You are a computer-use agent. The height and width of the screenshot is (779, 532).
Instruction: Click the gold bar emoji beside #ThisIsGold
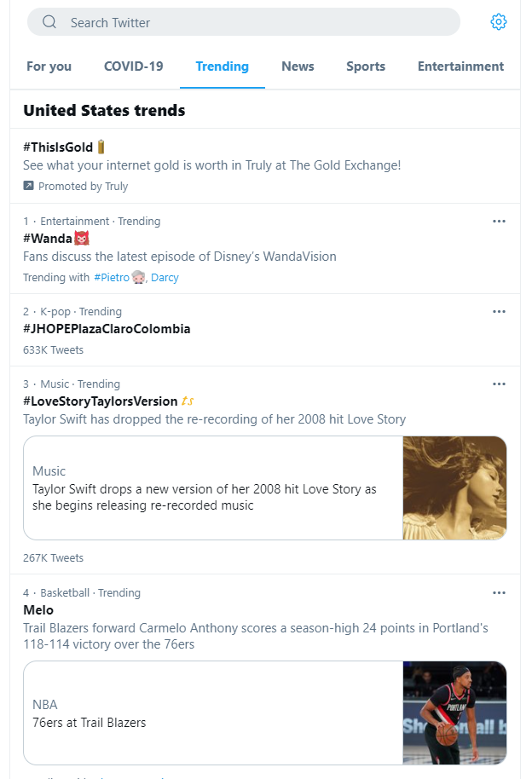pos(101,147)
